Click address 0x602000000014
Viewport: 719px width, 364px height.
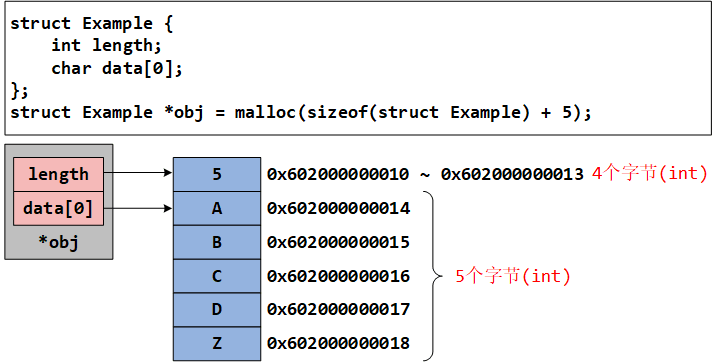tap(338, 208)
